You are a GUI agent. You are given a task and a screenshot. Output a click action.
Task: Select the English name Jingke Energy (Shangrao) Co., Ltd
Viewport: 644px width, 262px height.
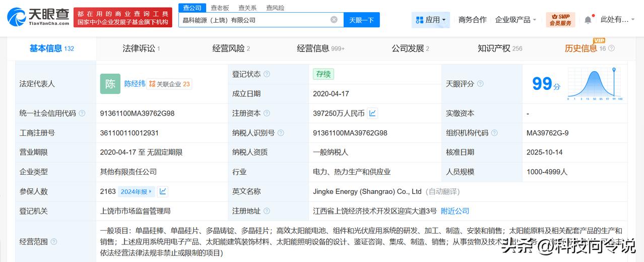pos(367,192)
